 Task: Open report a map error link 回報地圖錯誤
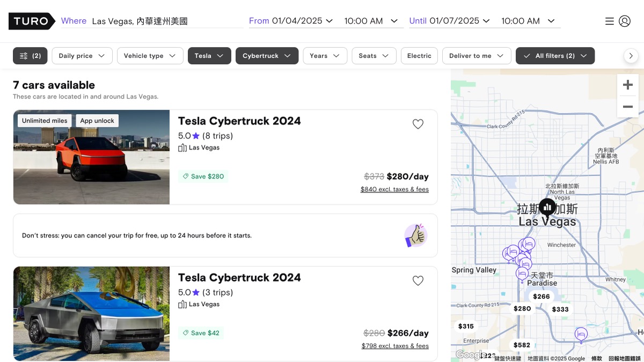[x=625, y=358]
